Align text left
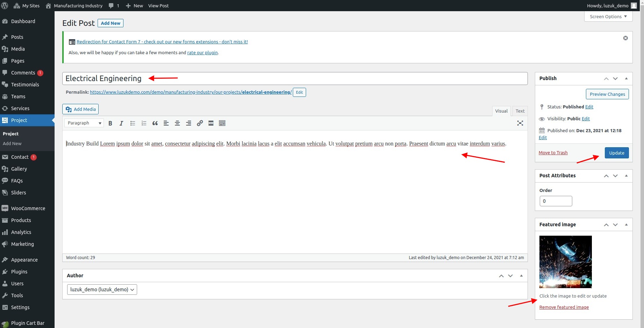The width and height of the screenshot is (644, 328). click(166, 123)
